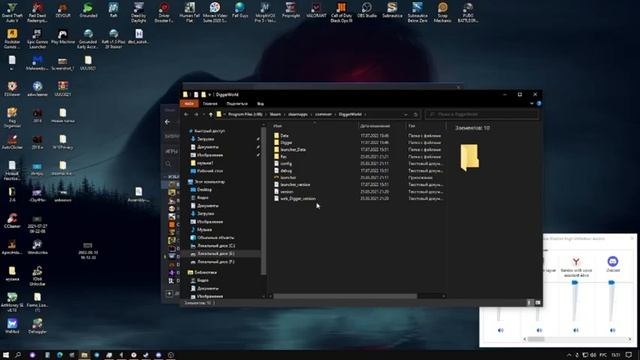This screenshot has height=360, width=640.
Task: Open Red Dead Redemption desktop shortcut
Action: 38,12
